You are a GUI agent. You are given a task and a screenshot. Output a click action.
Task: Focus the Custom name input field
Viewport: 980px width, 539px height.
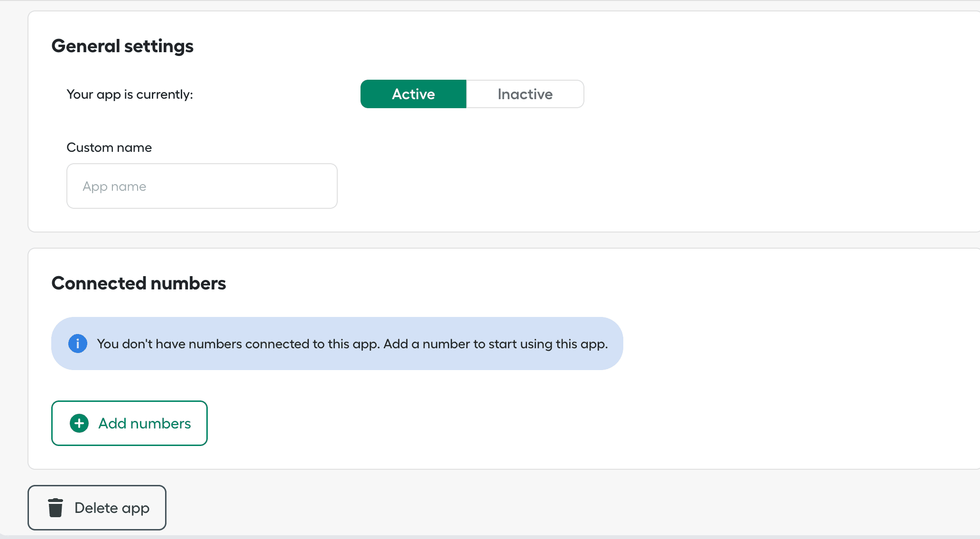(x=202, y=186)
